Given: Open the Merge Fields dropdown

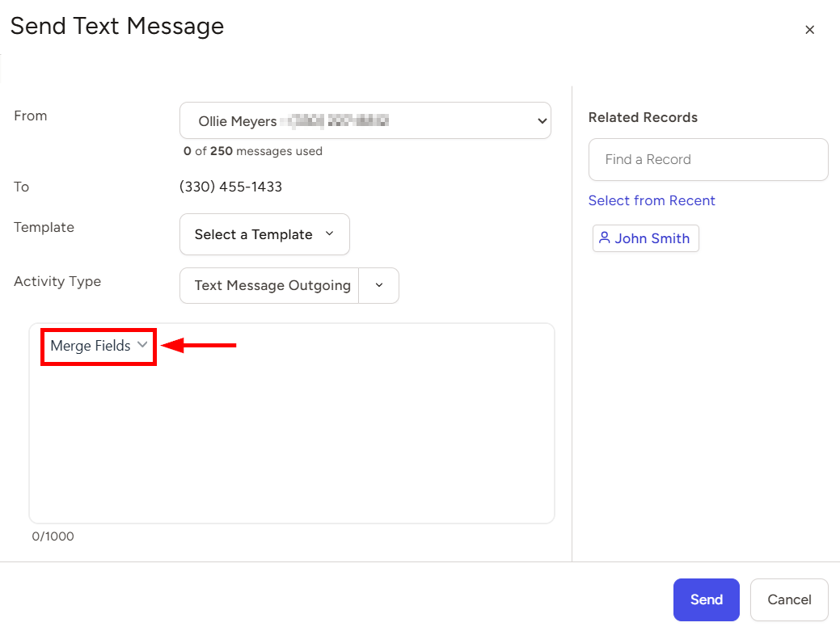Looking at the screenshot, I should (99, 346).
